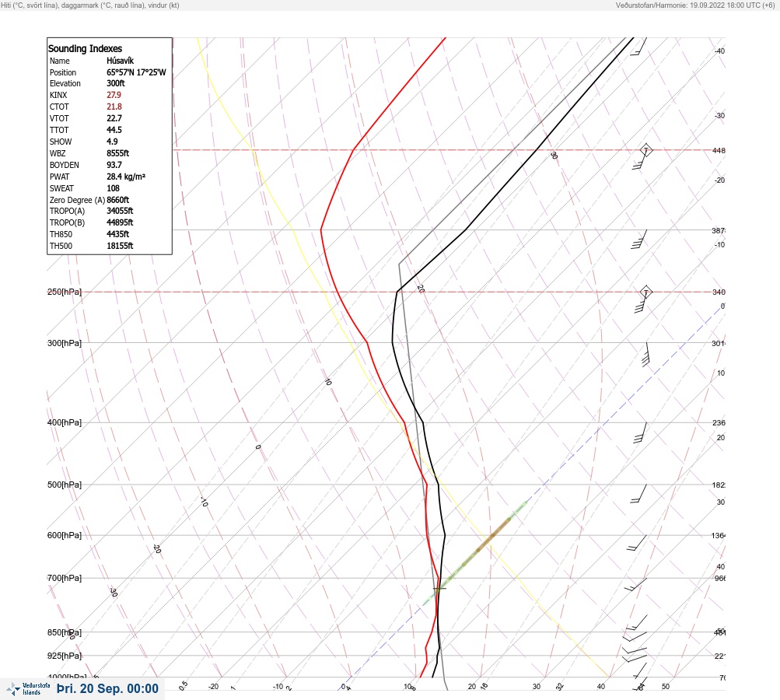Click the '700[hPa]' pressure label
This screenshot has height=700, width=780.
coord(65,578)
